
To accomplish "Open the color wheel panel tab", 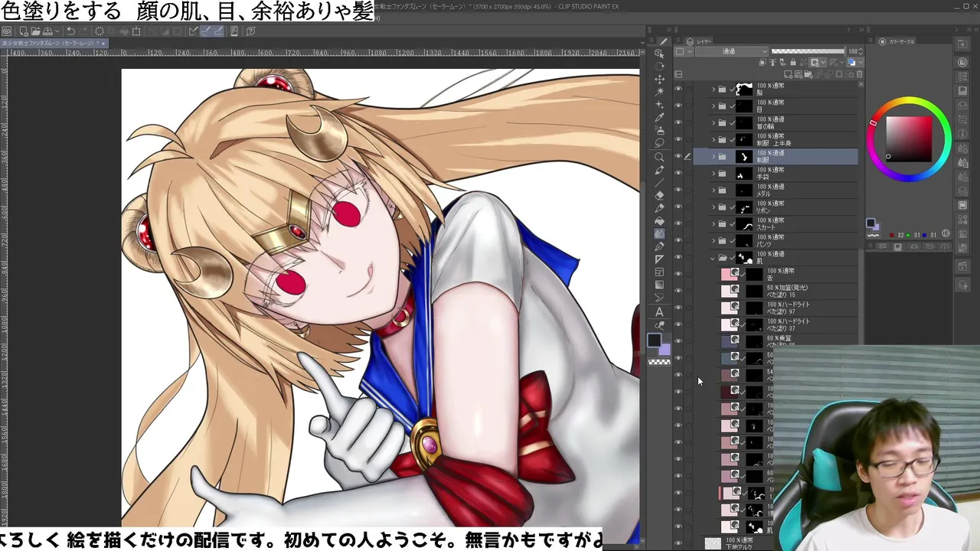I will [x=897, y=41].
